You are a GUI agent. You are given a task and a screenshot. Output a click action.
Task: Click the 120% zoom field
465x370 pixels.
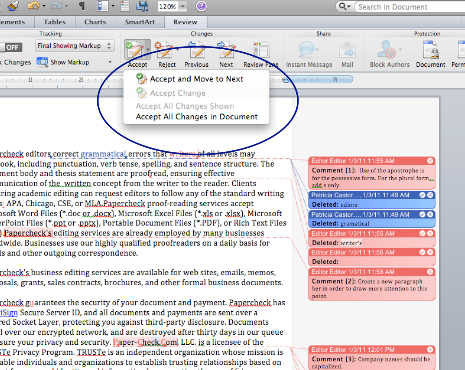point(168,6)
